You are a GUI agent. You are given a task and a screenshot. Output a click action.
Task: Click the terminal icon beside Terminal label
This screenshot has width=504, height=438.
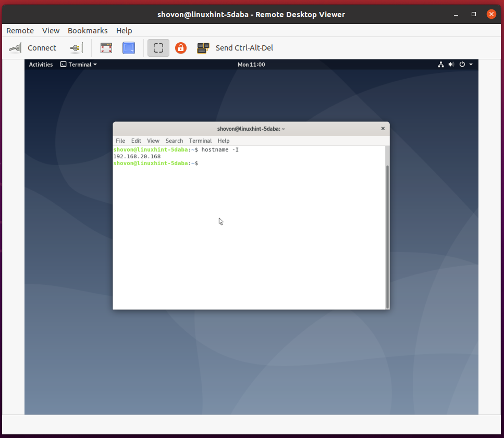[63, 64]
